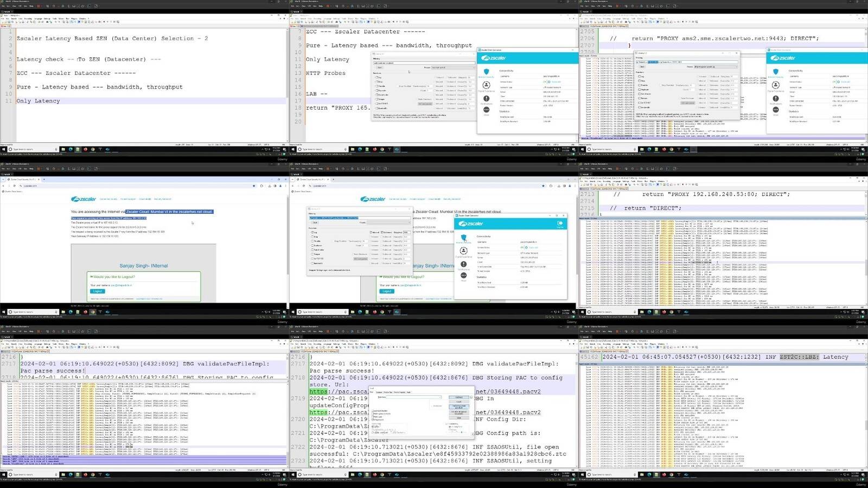
Task: Toggle Tamper checkbox in clumsy dialog over browser
Action: coord(311,254)
